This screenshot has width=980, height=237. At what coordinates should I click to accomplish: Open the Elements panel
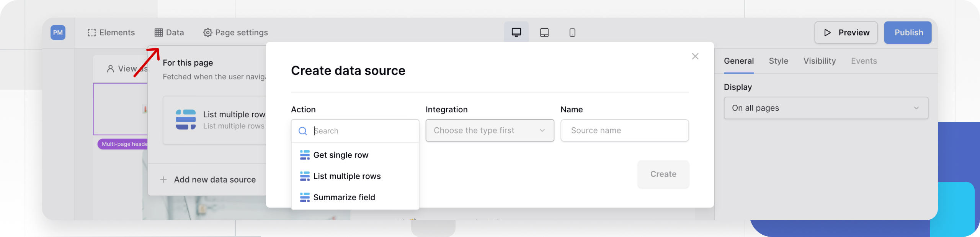tap(111, 33)
